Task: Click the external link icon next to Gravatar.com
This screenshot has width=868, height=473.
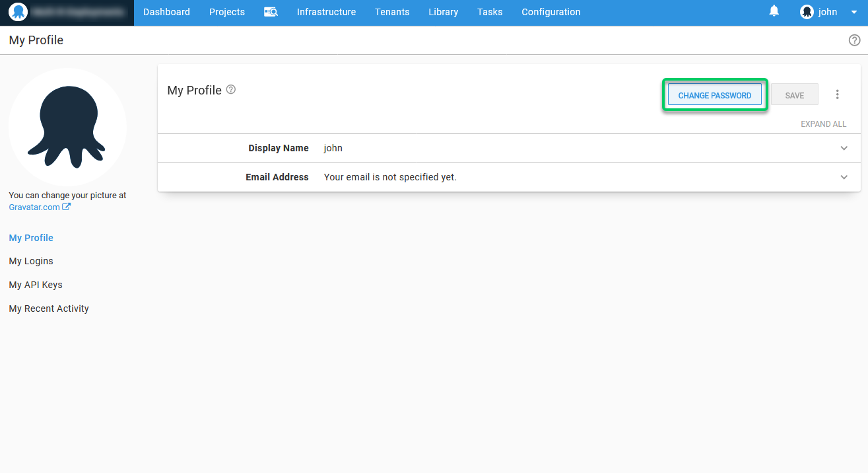Action: click(67, 207)
